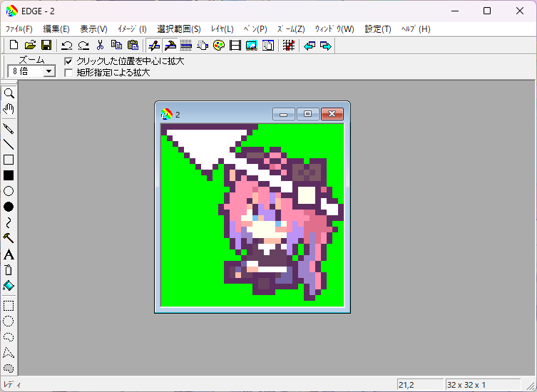
Task: Expand the ズーム 8倍 dropdown
Action: coord(49,71)
